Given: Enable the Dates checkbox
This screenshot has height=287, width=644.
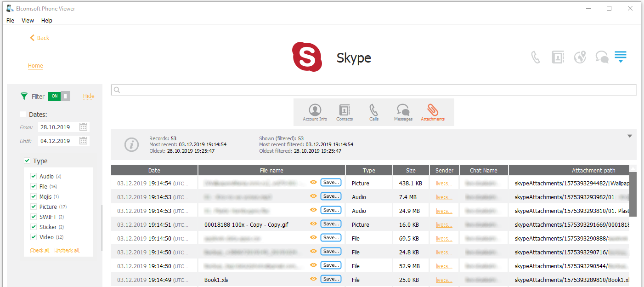Looking at the screenshot, I should [23, 115].
